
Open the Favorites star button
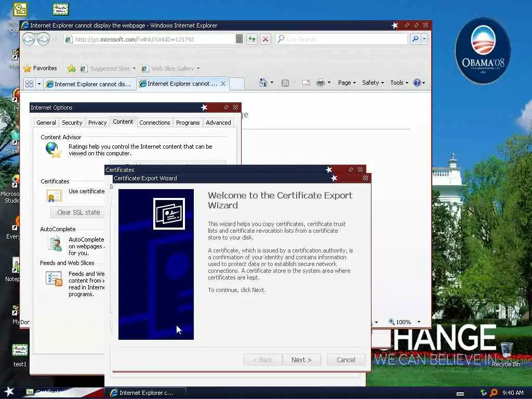pos(40,68)
